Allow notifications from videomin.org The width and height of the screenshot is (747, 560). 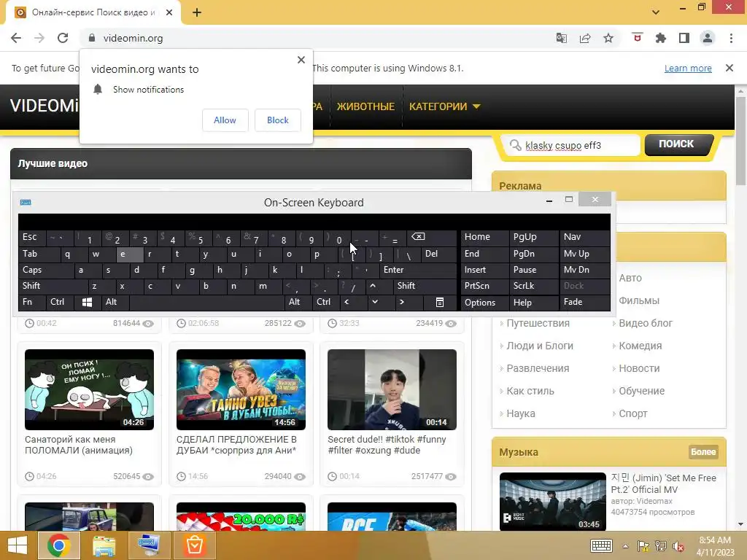click(225, 120)
